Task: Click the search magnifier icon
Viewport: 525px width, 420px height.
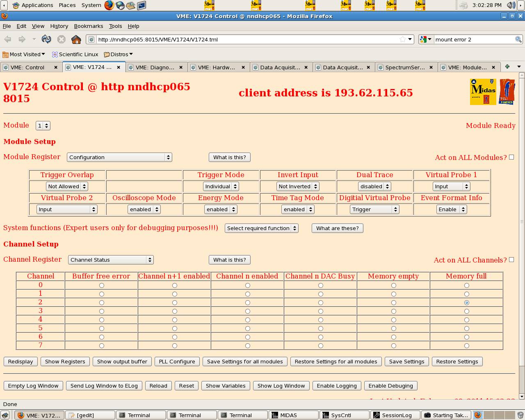Action: coord(518,39)
